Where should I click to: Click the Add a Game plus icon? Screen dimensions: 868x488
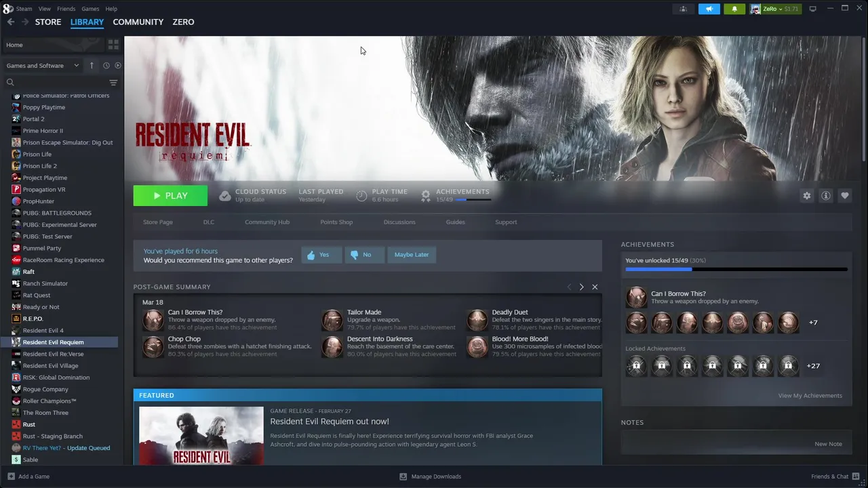tap(10, 476)
